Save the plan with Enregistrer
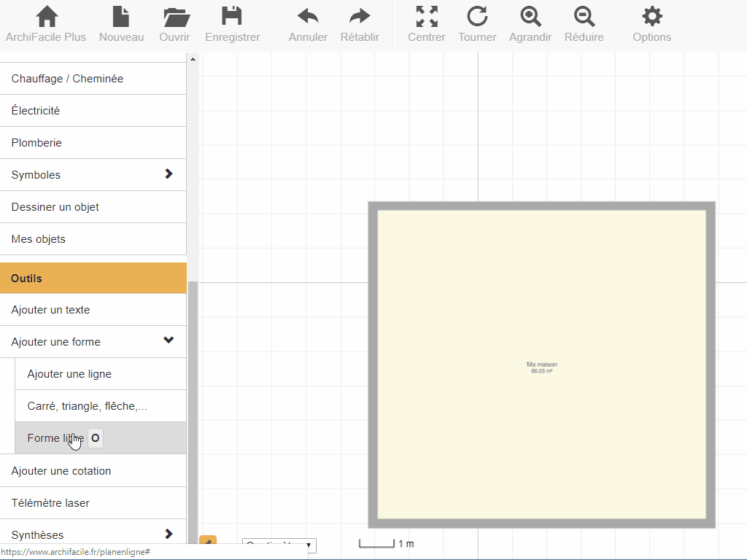 [x=232, y=17]
